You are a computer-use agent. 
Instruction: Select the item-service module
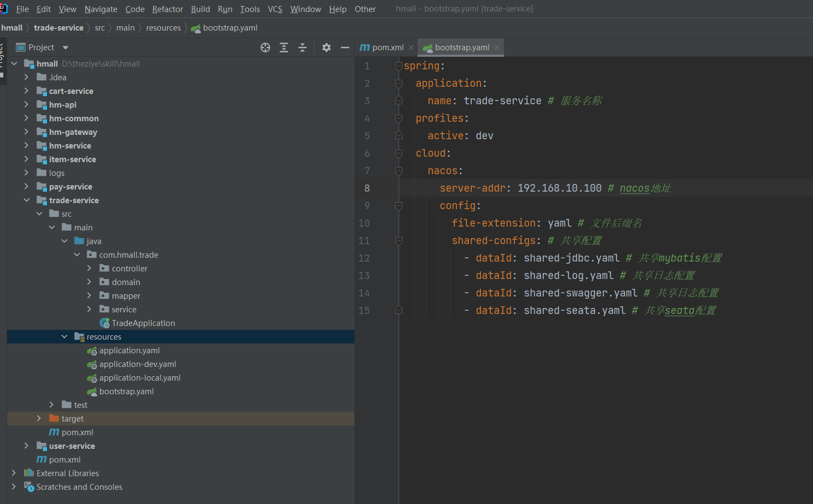[73, 159]
